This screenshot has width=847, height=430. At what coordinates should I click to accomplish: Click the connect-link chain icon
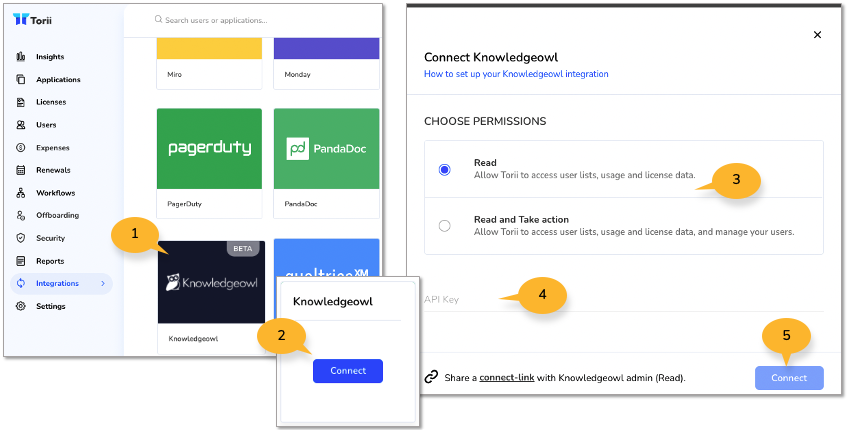click(431, 378)
